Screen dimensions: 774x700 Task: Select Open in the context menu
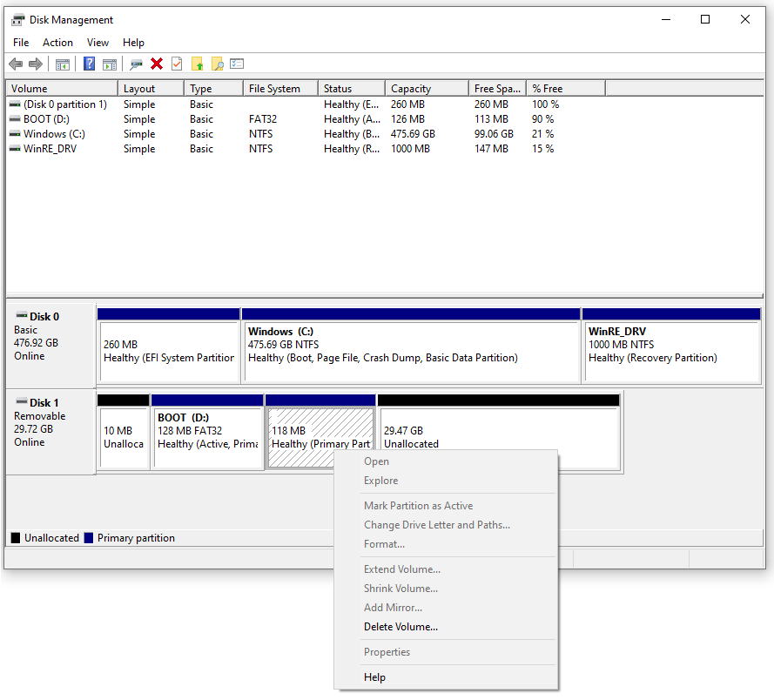(446, 461)
